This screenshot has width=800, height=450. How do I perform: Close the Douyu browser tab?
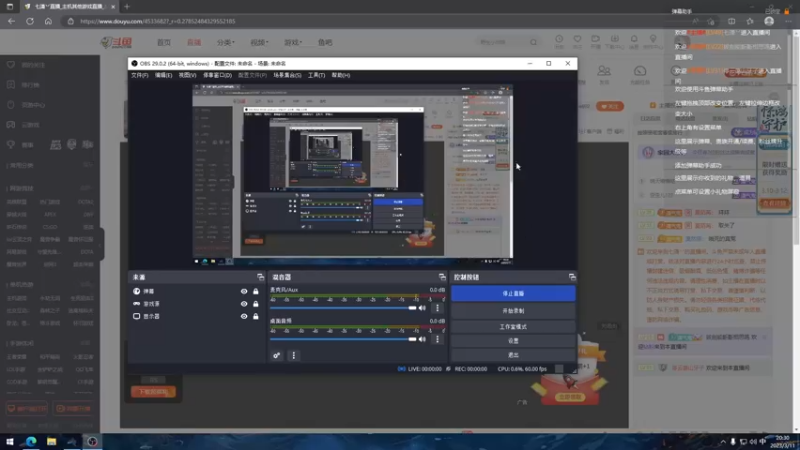pyautogui.click(x=113, y=7)
